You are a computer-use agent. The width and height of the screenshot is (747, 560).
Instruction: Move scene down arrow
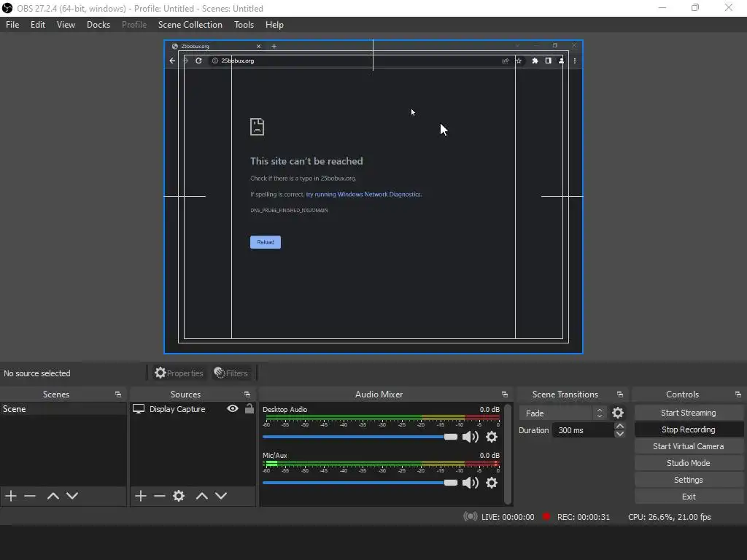click(72, 496)
